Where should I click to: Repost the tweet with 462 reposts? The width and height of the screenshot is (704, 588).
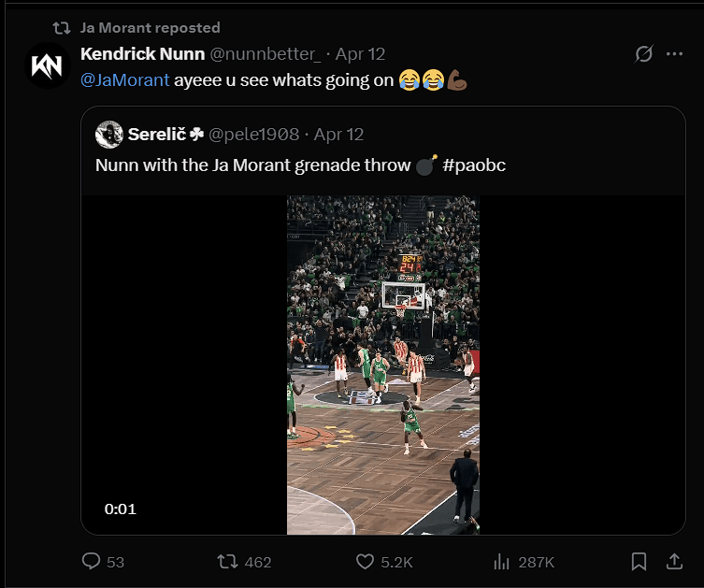[x=227, y=562]
